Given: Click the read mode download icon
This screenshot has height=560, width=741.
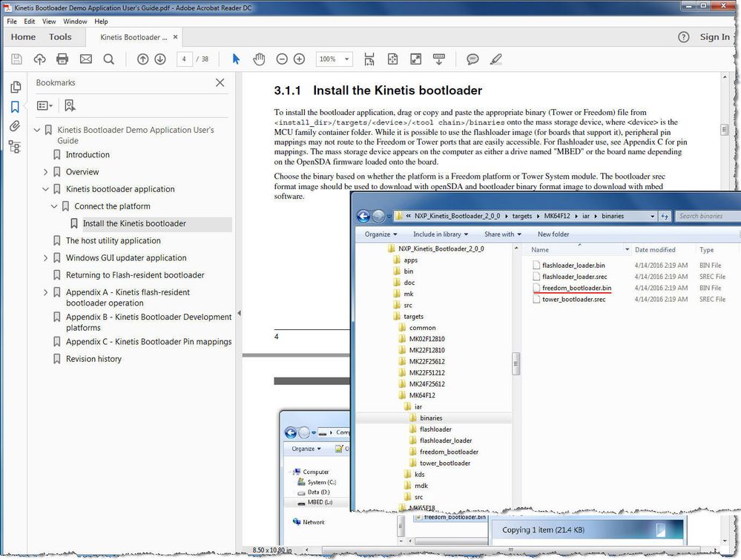Looking at the screenshot, I should pyautogui.click(x=438, y=59).
